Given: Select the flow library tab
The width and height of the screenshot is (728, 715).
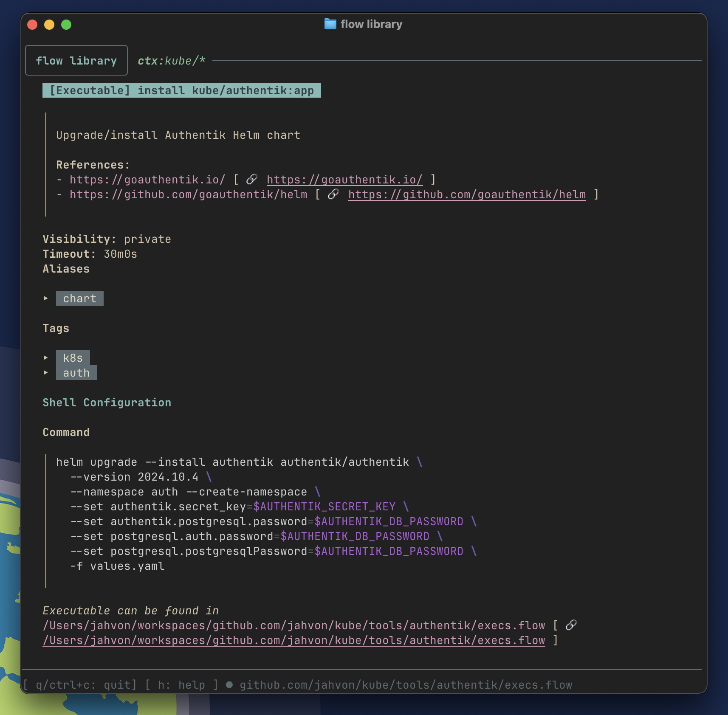Looking at the screenshot, I should pyautogui.click(x=76, y=60).
